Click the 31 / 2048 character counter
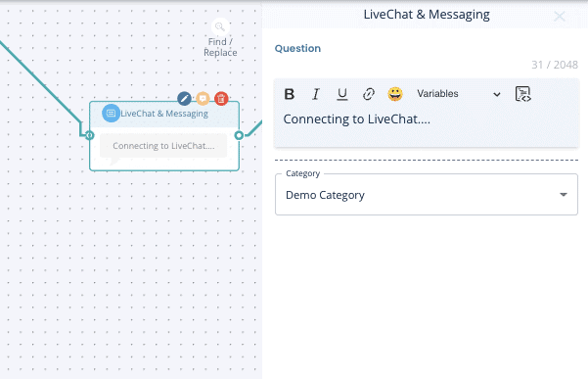Viewport: 588px width, 379px height. tap(555, 65)
